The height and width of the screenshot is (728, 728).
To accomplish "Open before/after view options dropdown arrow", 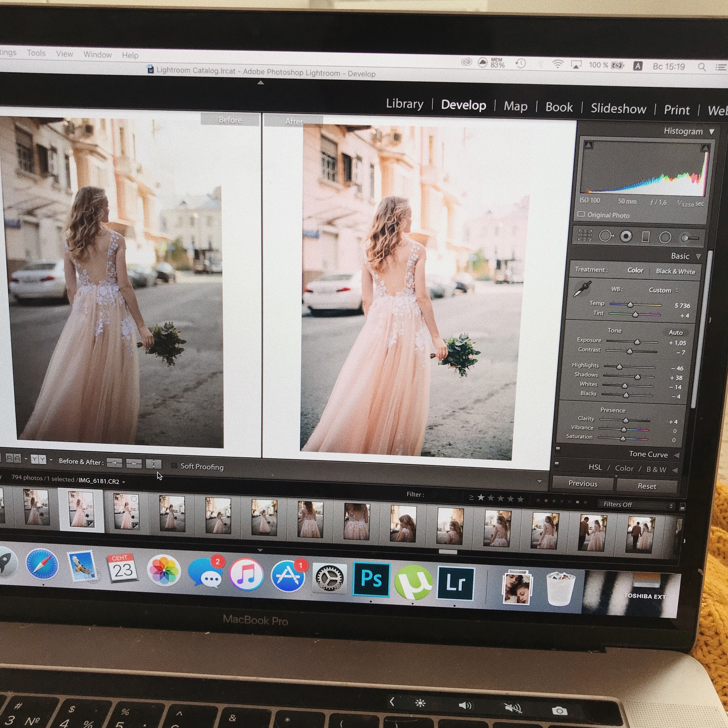I will point(51,460).
